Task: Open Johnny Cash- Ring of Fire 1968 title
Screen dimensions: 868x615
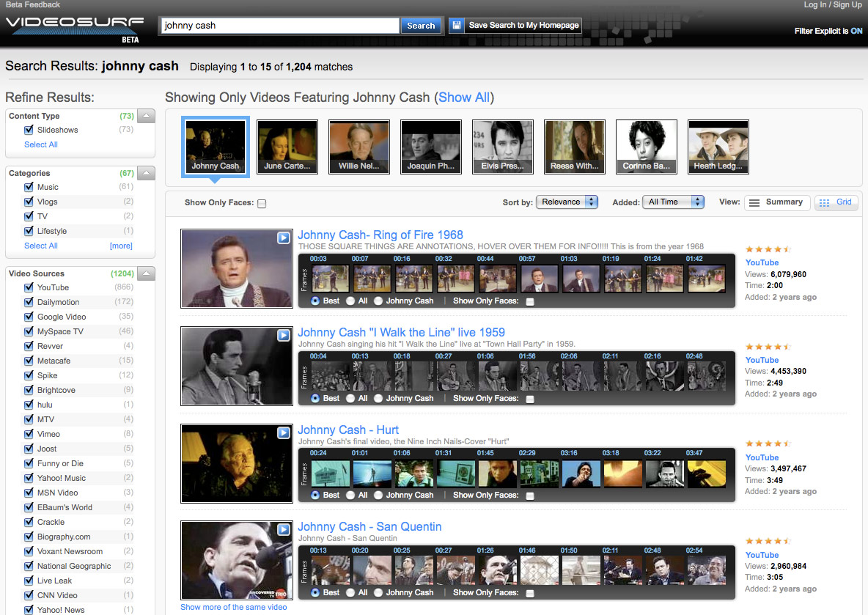Action: click(380, 235)
